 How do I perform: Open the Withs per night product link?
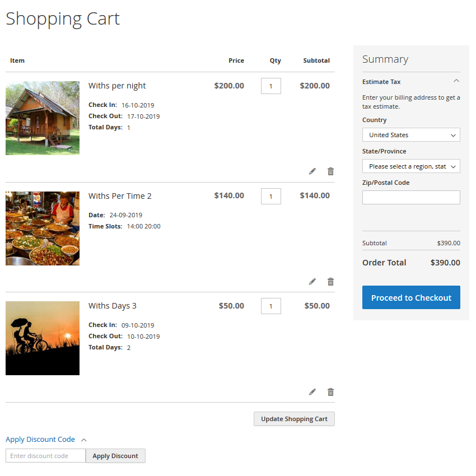[117, 86]
